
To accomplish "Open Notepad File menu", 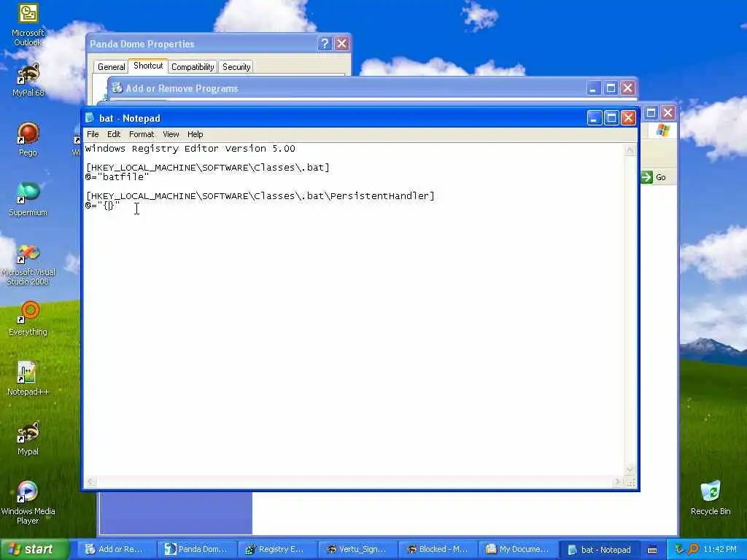I will [x=93, y=134].
